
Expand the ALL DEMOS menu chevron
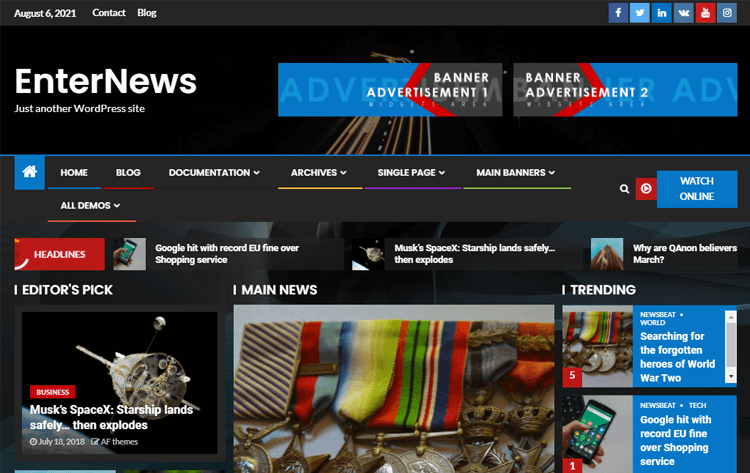click(x=117, y=206)
